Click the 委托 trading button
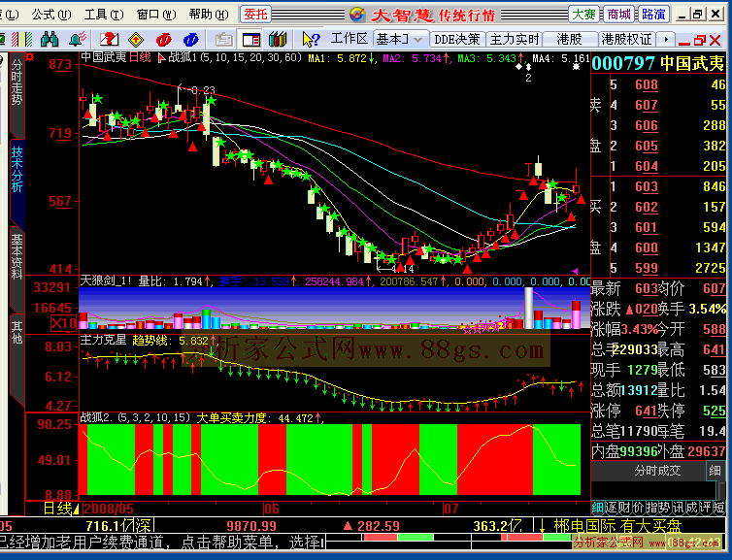Image resolution: width=732 pixels, height=560 pixels. 255,15
